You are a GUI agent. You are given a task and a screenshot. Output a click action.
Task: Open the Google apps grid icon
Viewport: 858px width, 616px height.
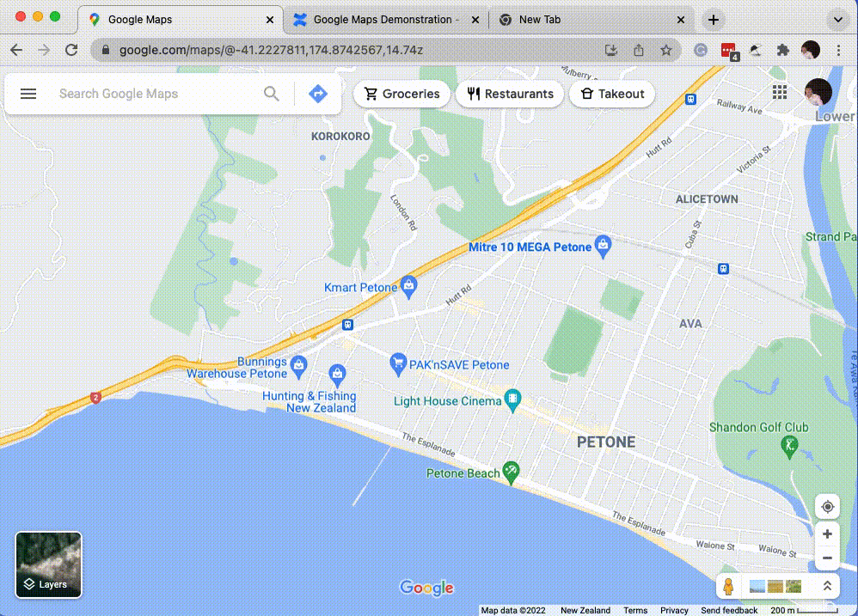pos(780,92)
